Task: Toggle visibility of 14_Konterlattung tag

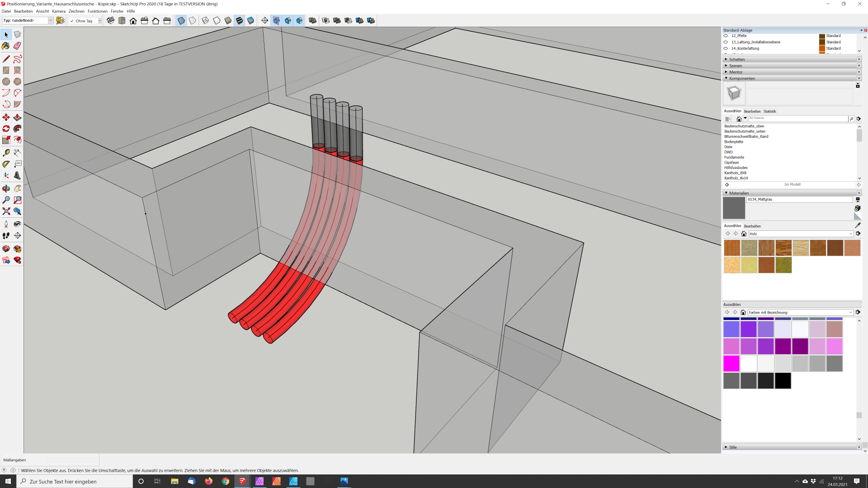Action: click(726, 48)
